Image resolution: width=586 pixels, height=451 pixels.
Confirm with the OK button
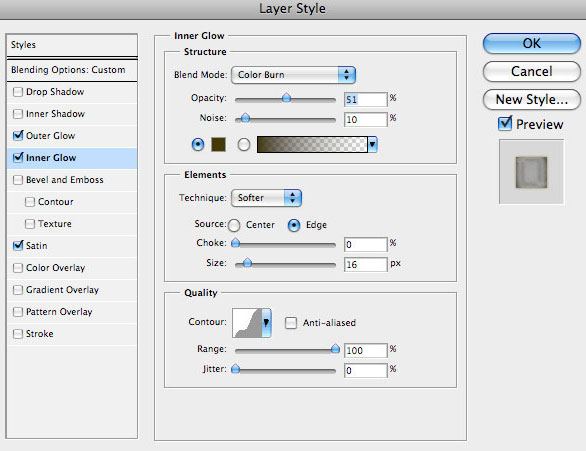pyautogui.click(x=531, y=43)
